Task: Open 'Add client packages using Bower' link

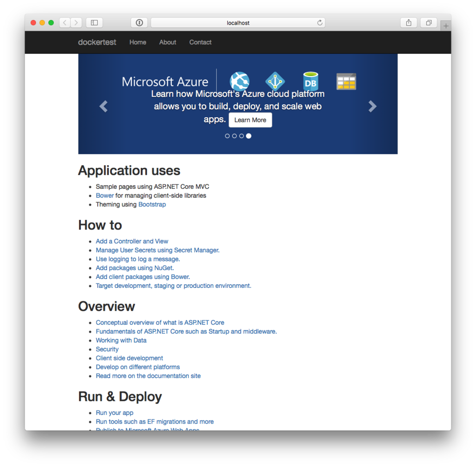Action: [x=143, y=277]
